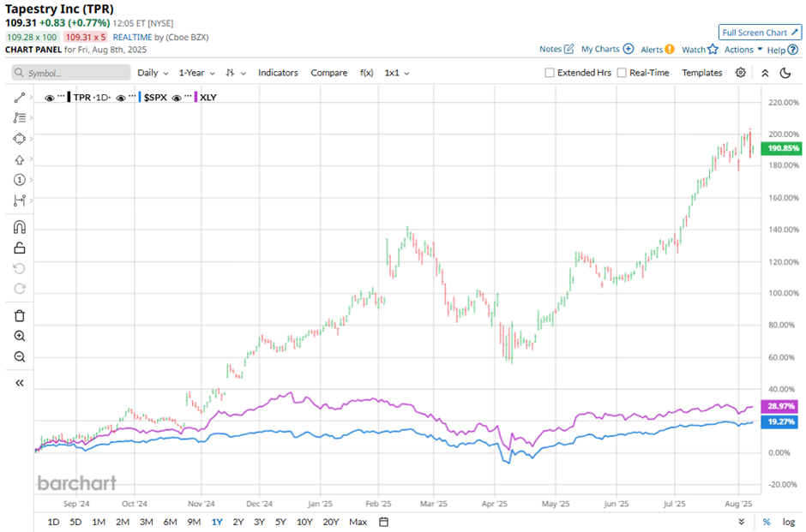Select the 3M time range
Viewport: 806px width, 532px height.
[x=147, y=522]
